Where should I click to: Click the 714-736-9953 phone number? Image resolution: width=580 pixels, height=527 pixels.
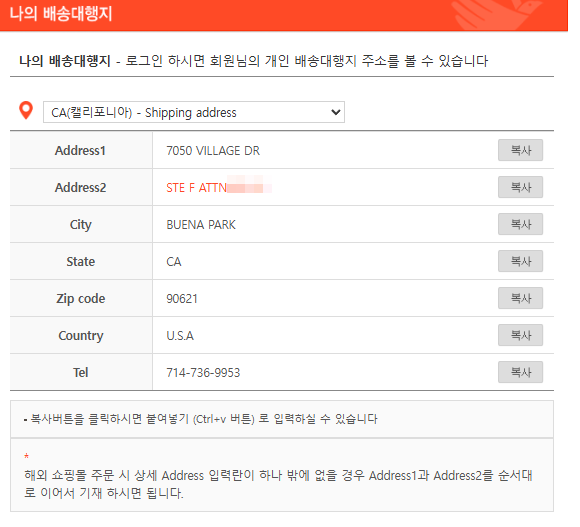(203, 373)
